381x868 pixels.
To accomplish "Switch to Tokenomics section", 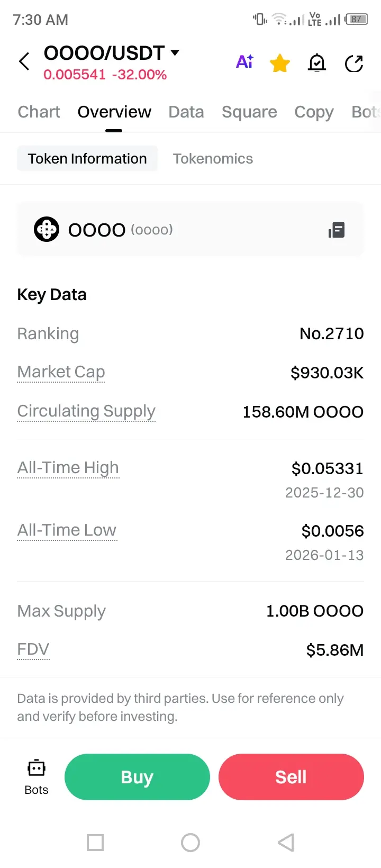I will click(213, 159).
